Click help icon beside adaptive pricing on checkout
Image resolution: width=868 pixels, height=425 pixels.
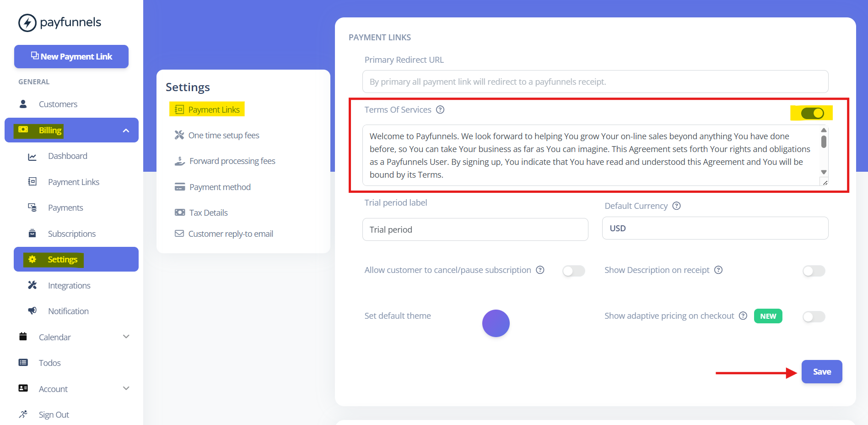[743, 316]
